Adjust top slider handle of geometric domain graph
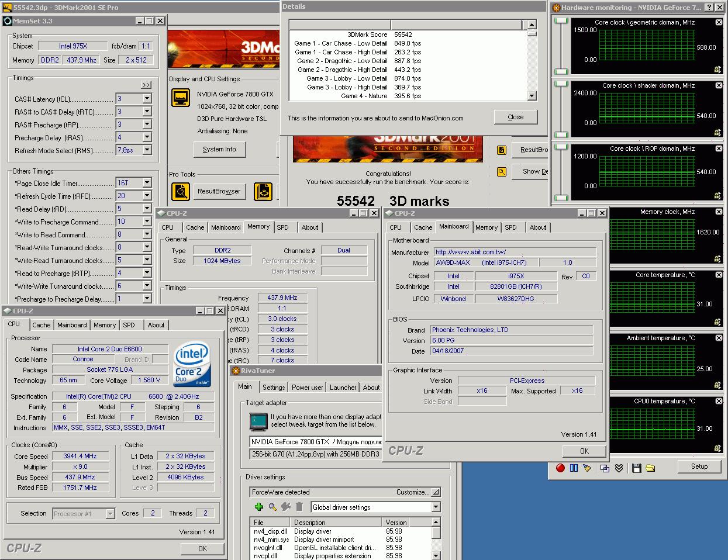Image resolution: width=728 pixels, height=560 pixels. pos(561,21)
